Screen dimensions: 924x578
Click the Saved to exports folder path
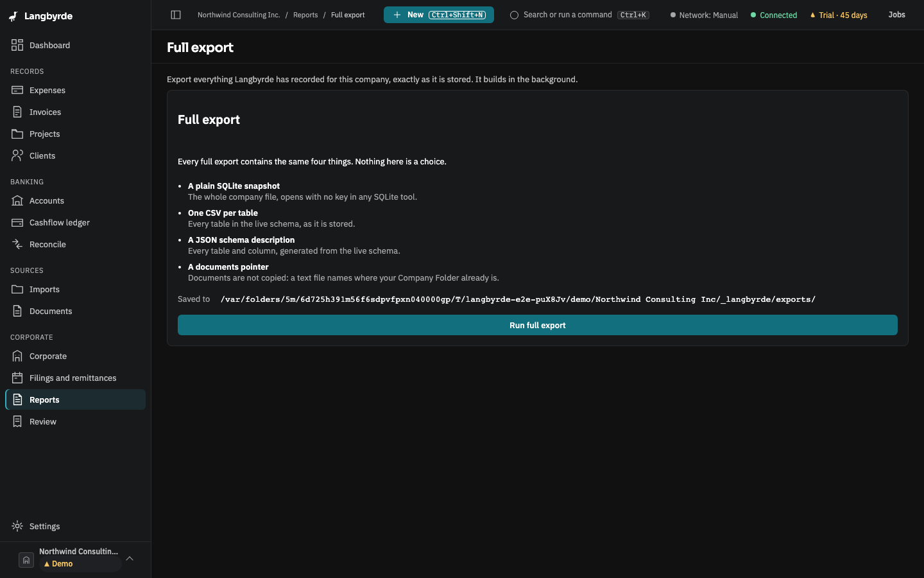(518, 299)
